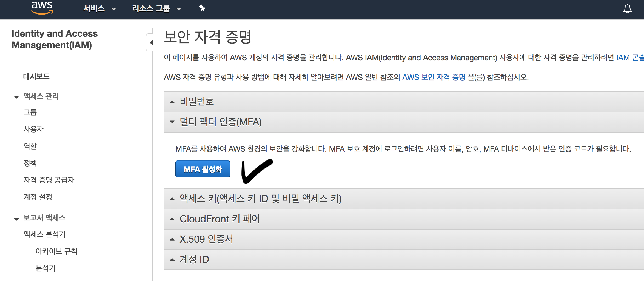This screenshot has width=644, height=281.
Task: Click the MFA 활성화 button
Action: click(x=203, y=169)
